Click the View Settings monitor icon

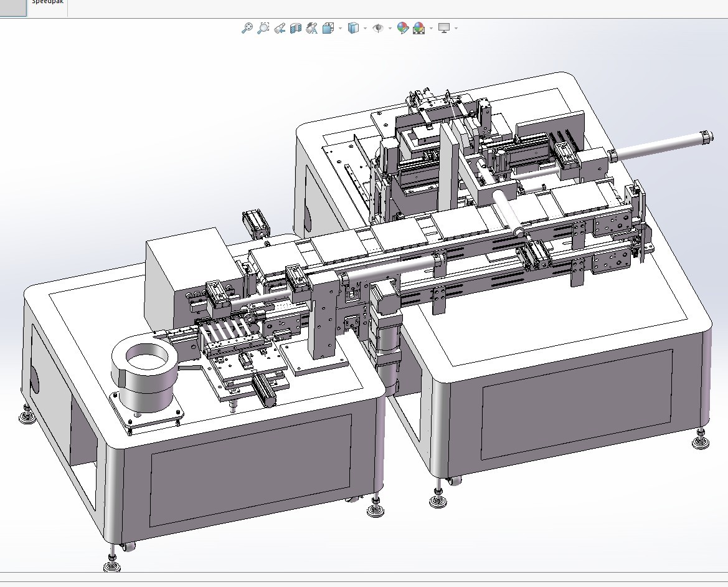point(444,28)
